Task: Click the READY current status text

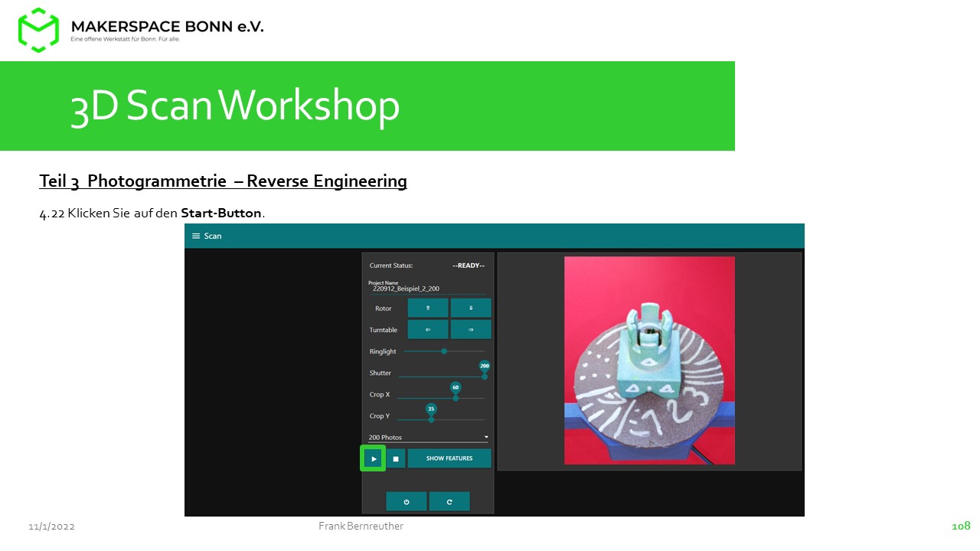Action: pos(469,266)
